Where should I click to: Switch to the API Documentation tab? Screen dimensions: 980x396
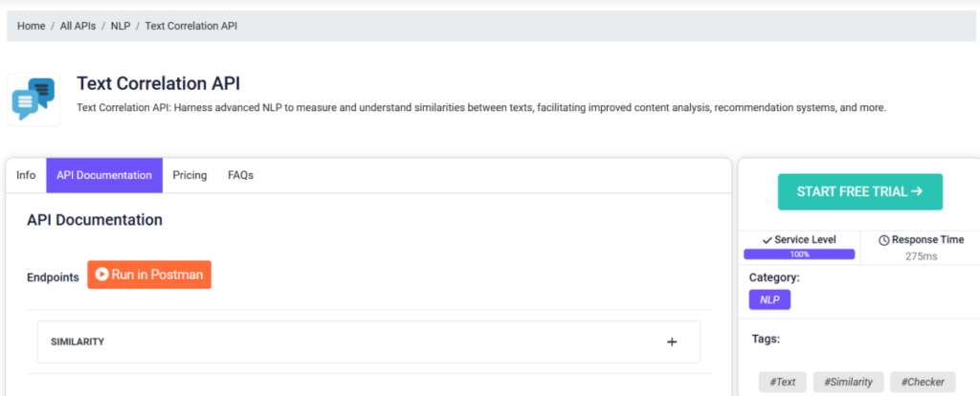coord(104,175)
